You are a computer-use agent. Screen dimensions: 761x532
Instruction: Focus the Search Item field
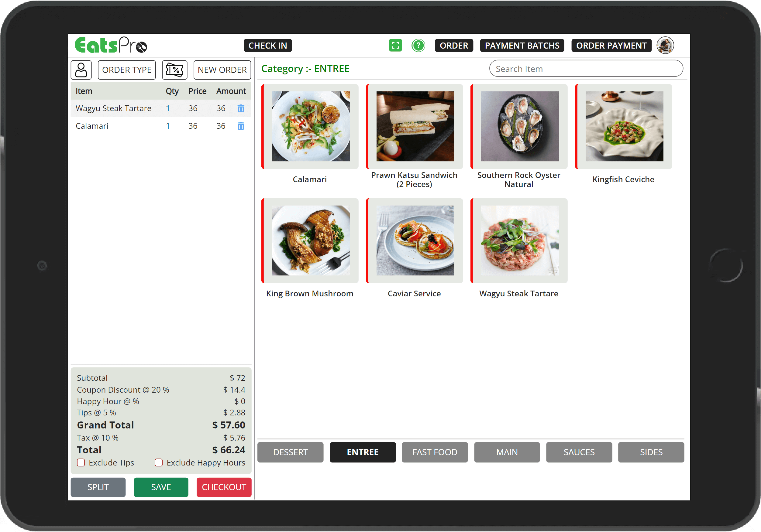[x=586, y=69]
